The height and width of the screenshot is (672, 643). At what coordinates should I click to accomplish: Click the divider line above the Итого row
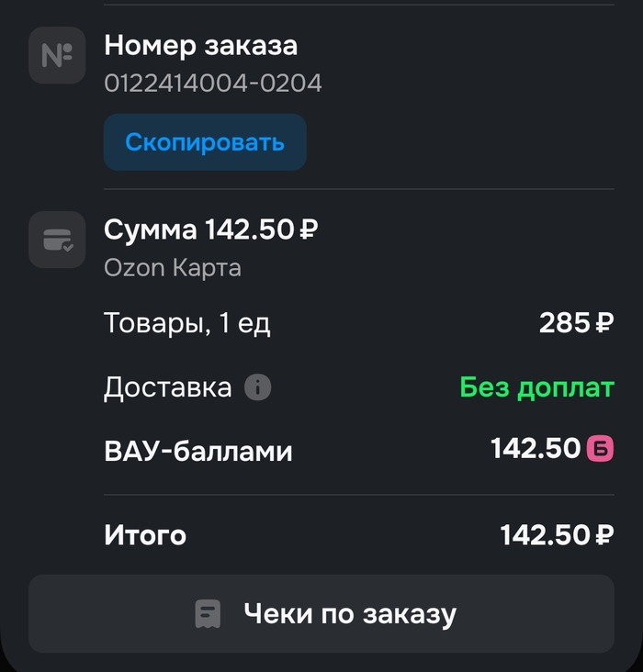click(x=358, y=495)
